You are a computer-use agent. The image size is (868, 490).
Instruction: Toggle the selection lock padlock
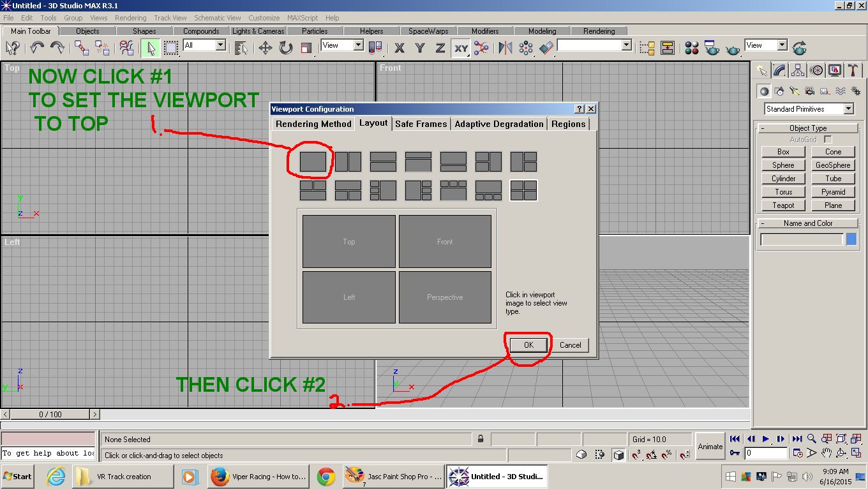pos(480,439)
